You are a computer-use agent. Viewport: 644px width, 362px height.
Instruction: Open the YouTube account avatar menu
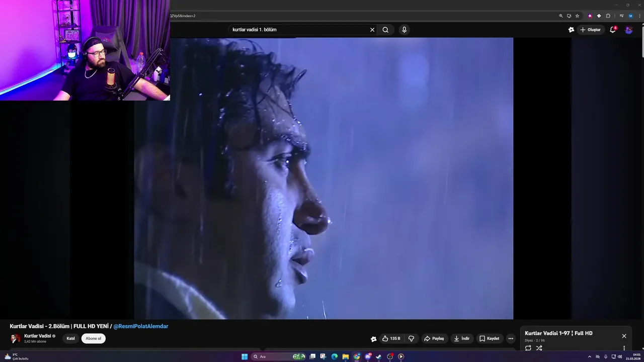628,30
